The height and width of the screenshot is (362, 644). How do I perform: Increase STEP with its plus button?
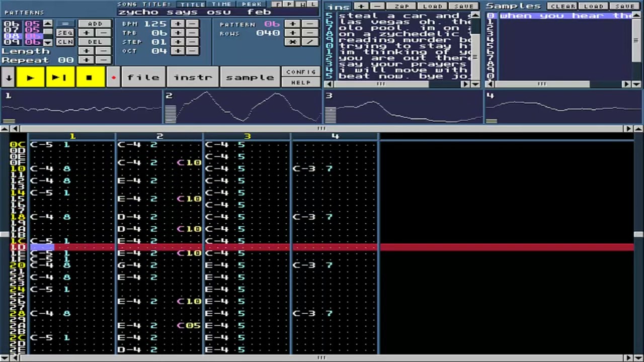178,42
